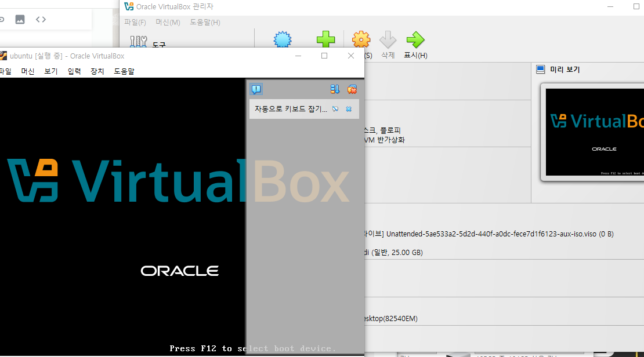
Task: Dismiss the 자동으로 키보드 잡기 notification
Action: pos(349,109)
